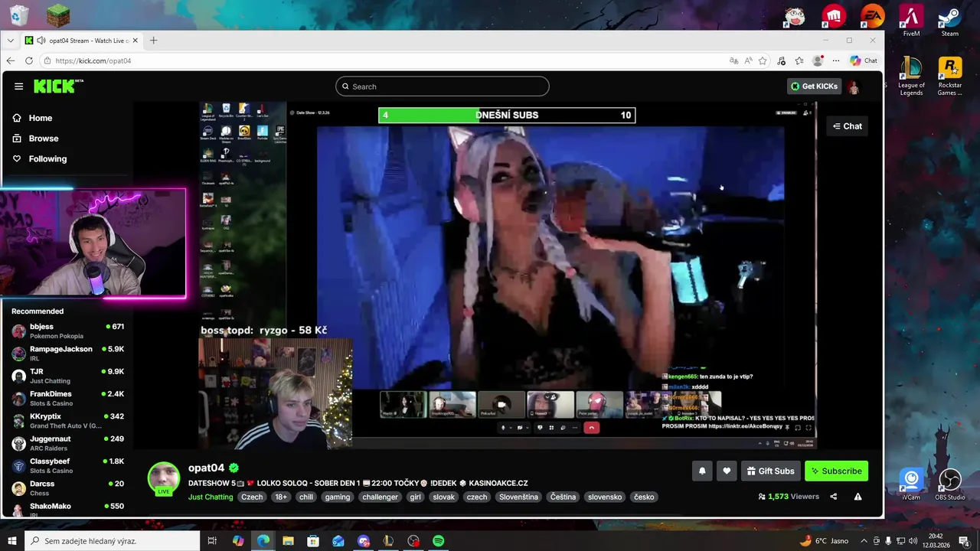Open the tab actions dropdown
Screen dimensions: 980x551
tap(10, 41)
